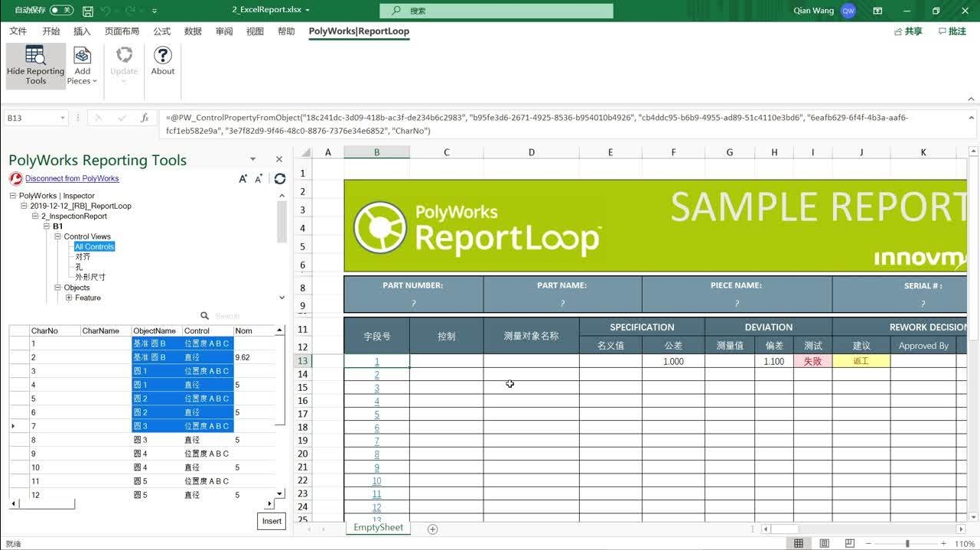Select the 孔 control view
This screenshot has width=980, height=550.
(79, 267)
